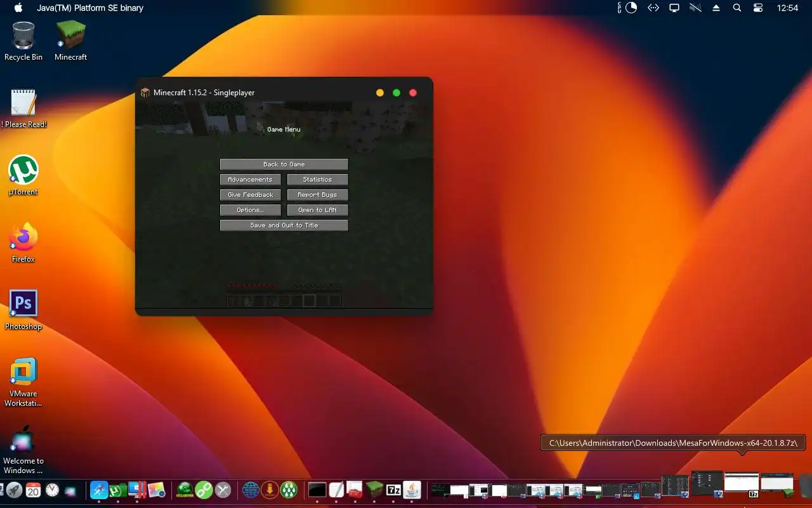Open Firefox desktop shortcut
The width and height of the screenshot is (812, 508).
point(23,243)
